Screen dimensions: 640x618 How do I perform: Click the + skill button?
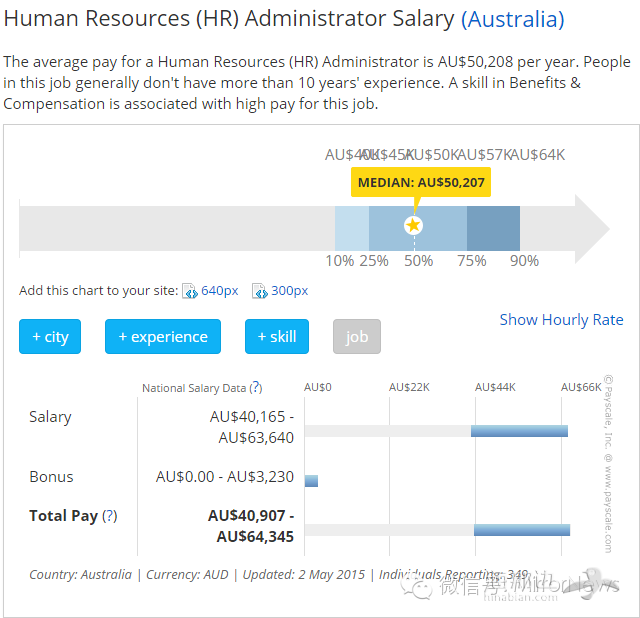pos(277,336)
